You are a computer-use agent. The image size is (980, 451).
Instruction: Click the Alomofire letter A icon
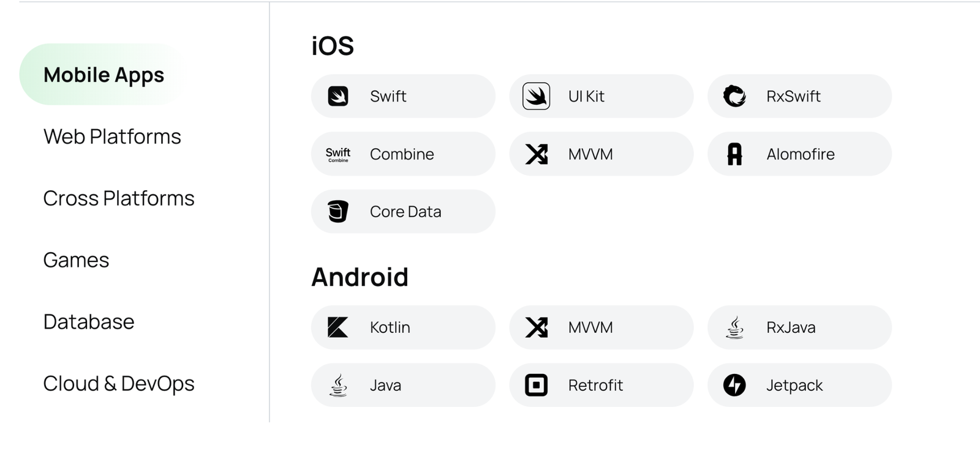point(734,154)
